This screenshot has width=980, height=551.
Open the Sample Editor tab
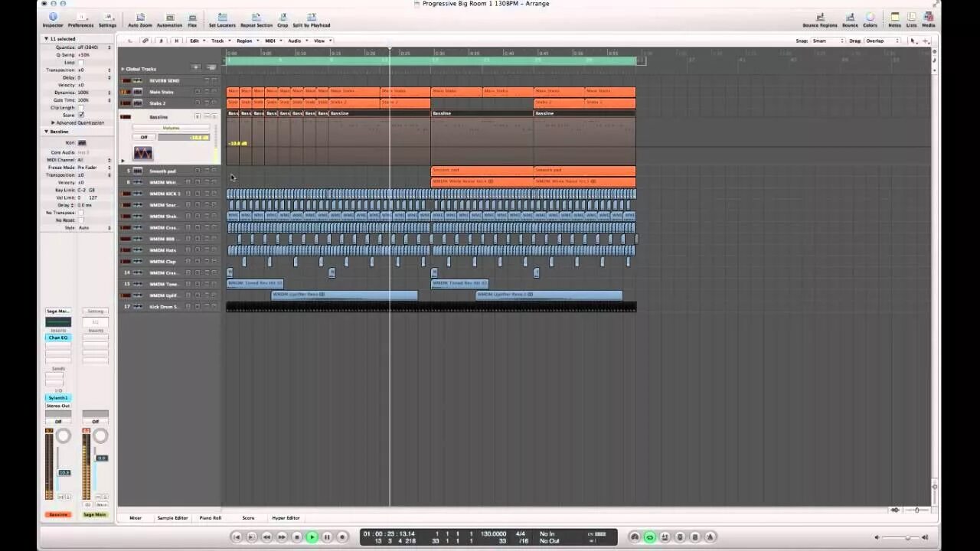point(172,518)
